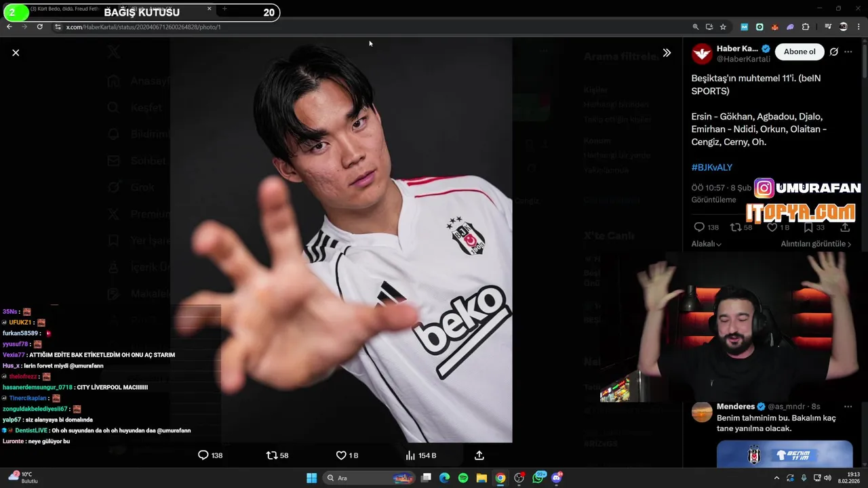
Task: Collapse the tweet side panel with double-chevron icon
Action: click(x=667, y=52)
